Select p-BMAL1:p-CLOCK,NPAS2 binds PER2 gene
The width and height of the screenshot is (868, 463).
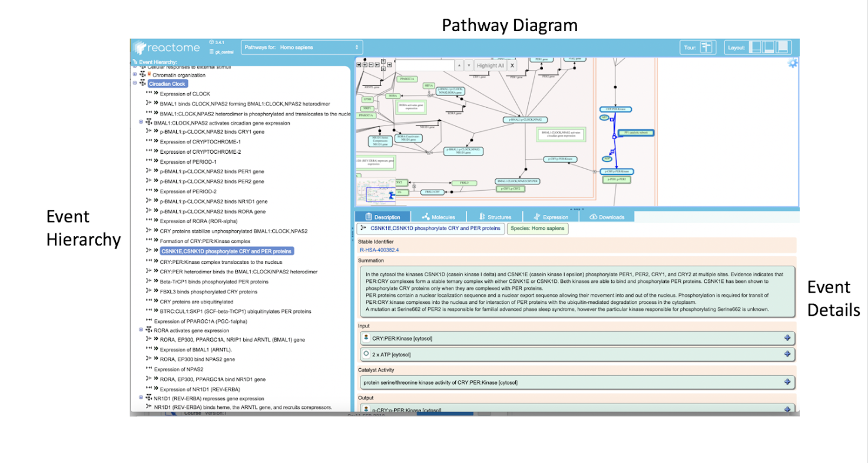[x=212, y=181]
